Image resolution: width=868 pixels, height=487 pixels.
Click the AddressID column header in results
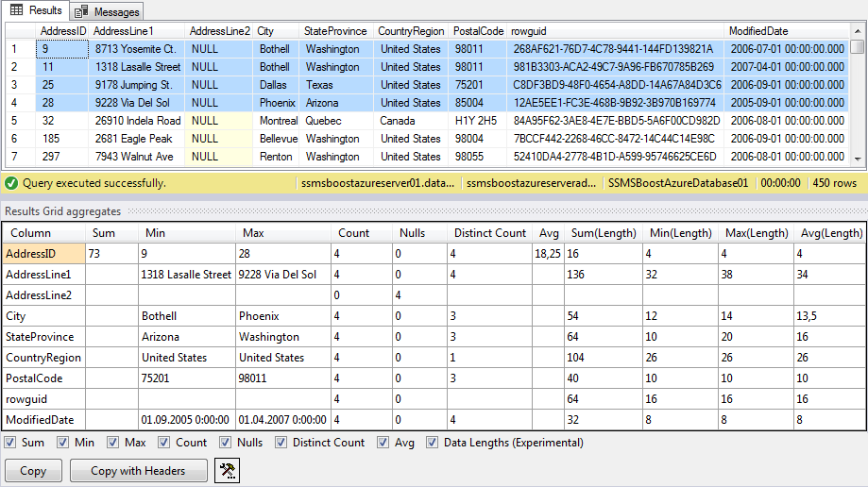point(62,31)
